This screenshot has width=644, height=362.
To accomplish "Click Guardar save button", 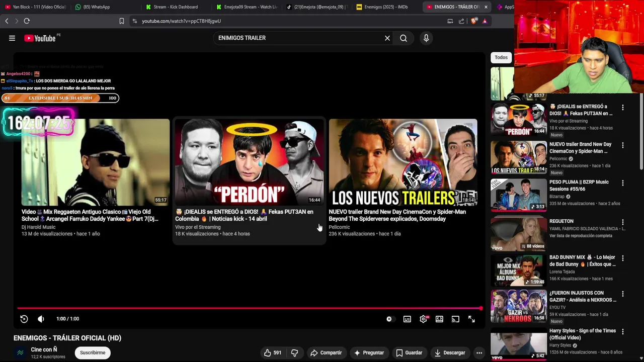I will pos(409,353).
